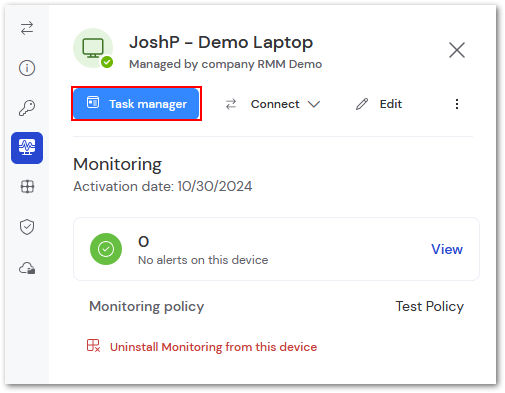505x393 pixels.
Task: Click the View alerts link
Action: coord(447,249)
